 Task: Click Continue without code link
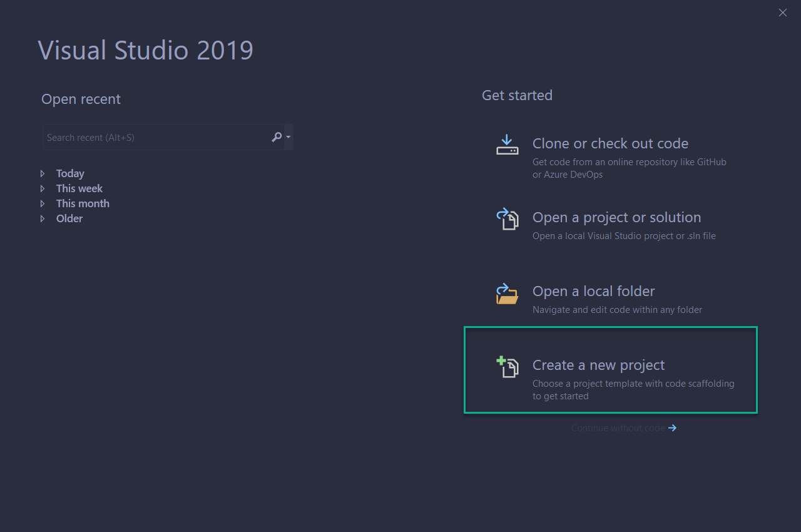coord(618,428)
